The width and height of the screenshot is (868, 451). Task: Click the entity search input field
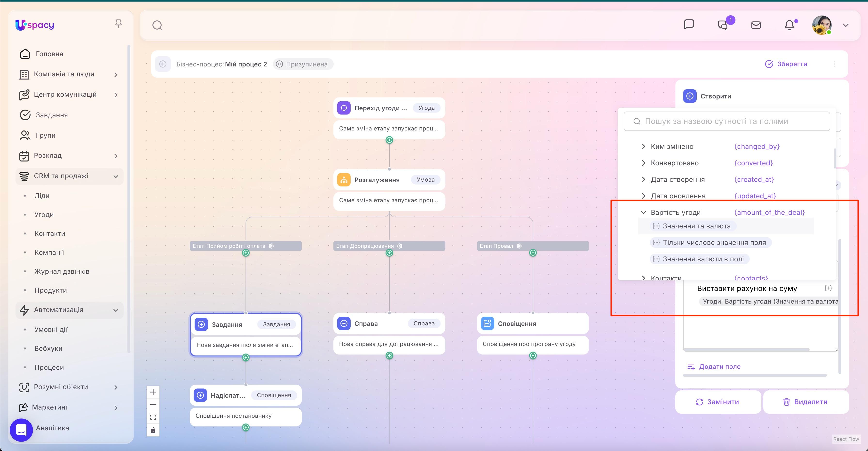coord(727,121)
